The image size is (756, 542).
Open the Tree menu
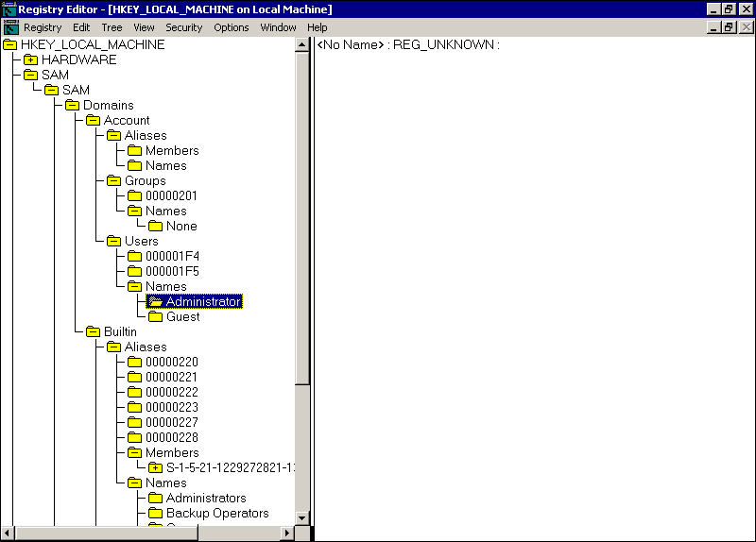coord(112,27)
